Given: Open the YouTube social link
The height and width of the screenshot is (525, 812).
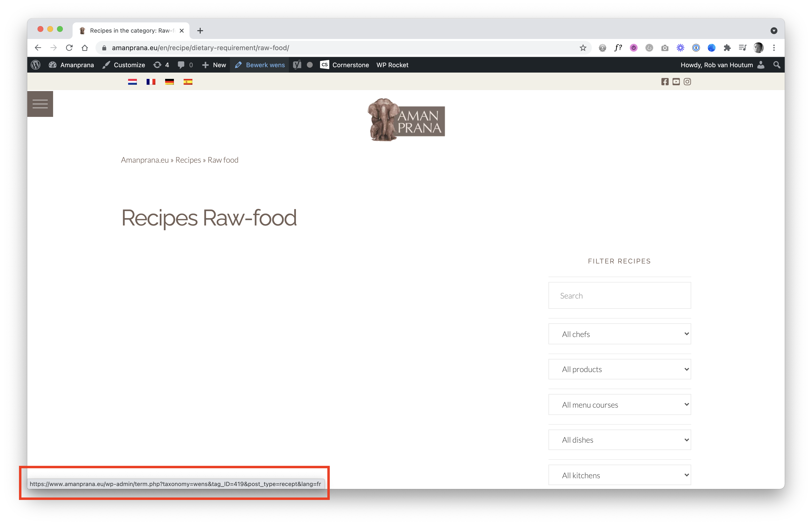Looking at the screenshot, I should [676, 82].
